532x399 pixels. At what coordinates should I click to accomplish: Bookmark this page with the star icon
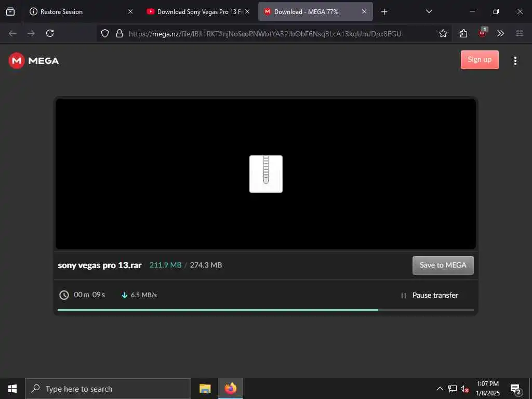tap(443, 33)
